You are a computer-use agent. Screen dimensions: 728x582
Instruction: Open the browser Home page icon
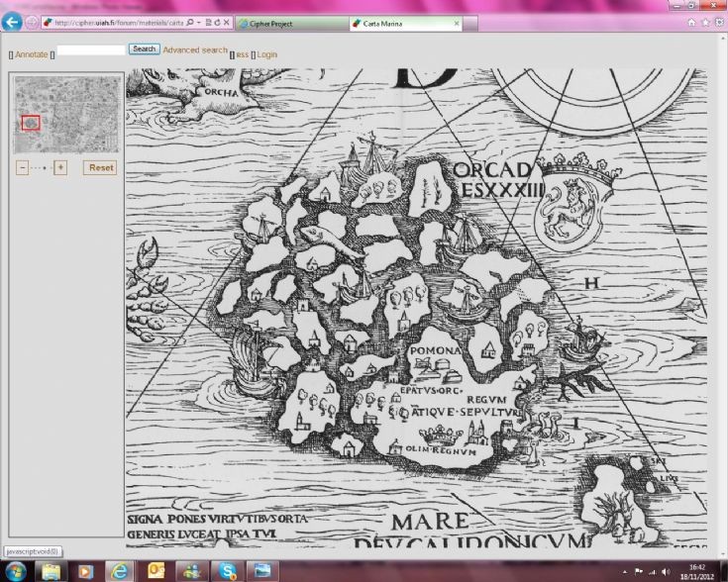tap(691, 23)
